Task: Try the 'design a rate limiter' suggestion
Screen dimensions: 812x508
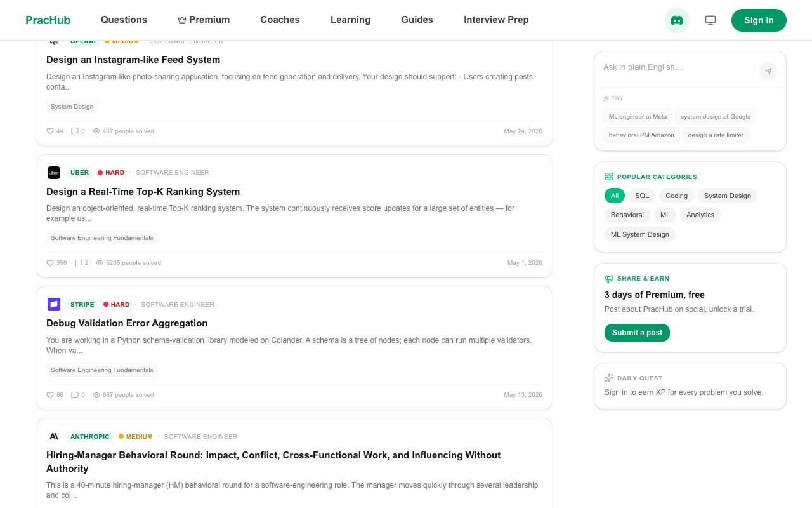Action: tap(716, 135)
